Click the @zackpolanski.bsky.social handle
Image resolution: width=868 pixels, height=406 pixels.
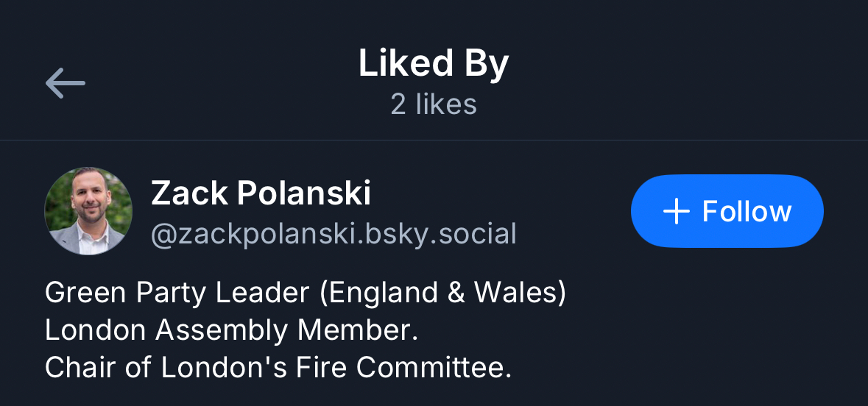coord(334,234)
